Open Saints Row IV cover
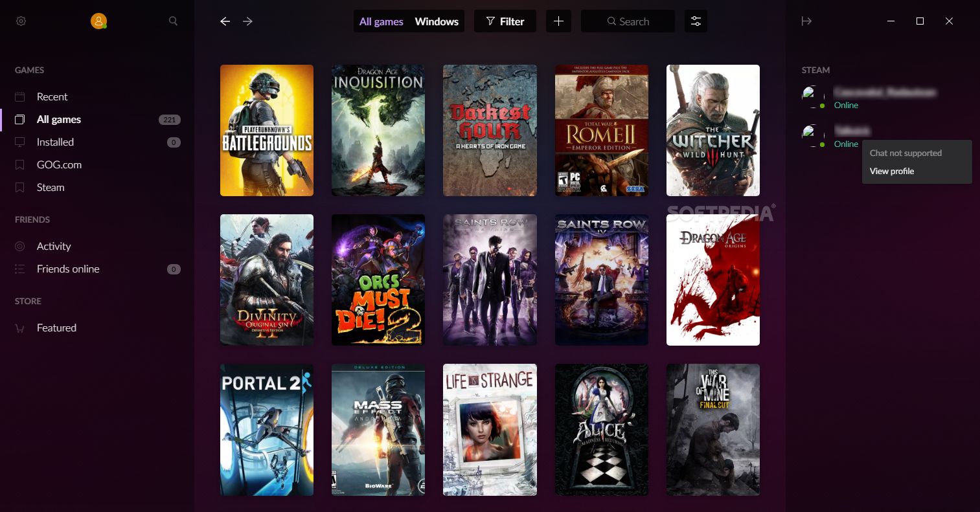Image resolution: width=980 pixels, height=512 pixels. [x=602, y=280]
